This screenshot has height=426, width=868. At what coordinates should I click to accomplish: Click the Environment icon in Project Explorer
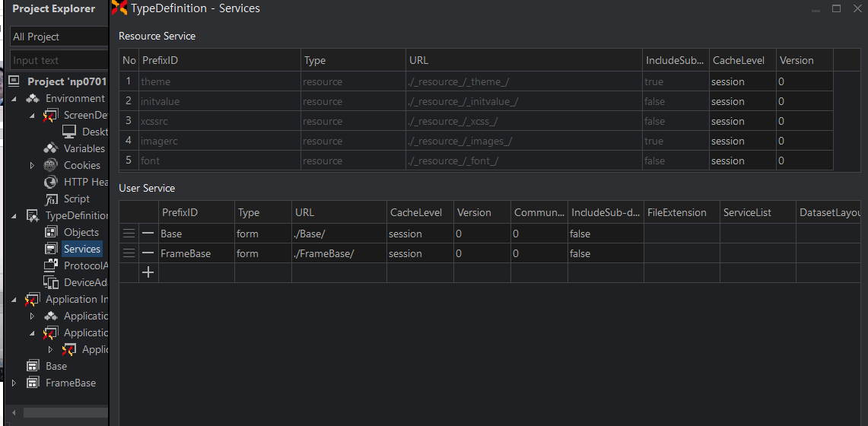point(33,98)
